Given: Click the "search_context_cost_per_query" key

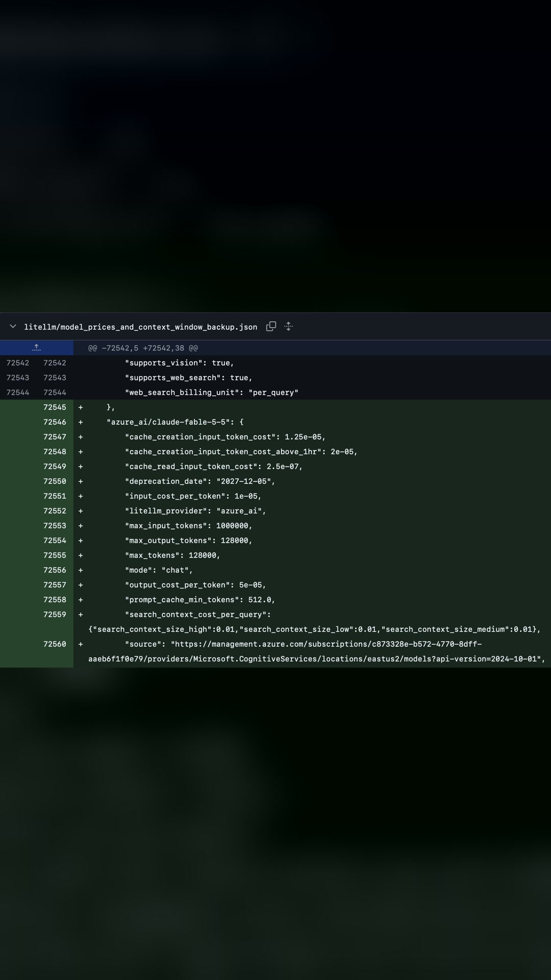Looking at the screenshot, I should tap(195, 615).
